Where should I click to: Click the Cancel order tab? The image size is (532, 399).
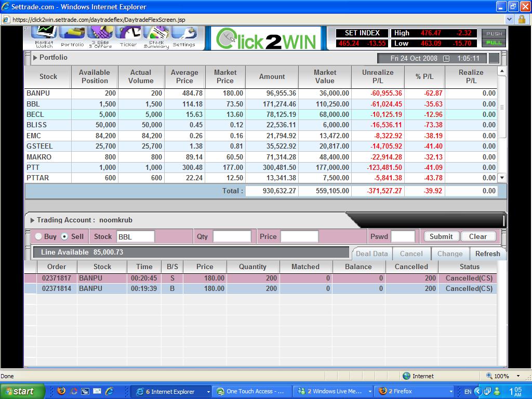[411, 254]
